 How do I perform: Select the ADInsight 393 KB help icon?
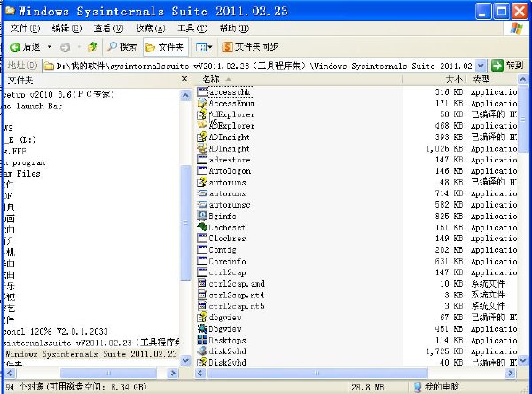point(202,137)
